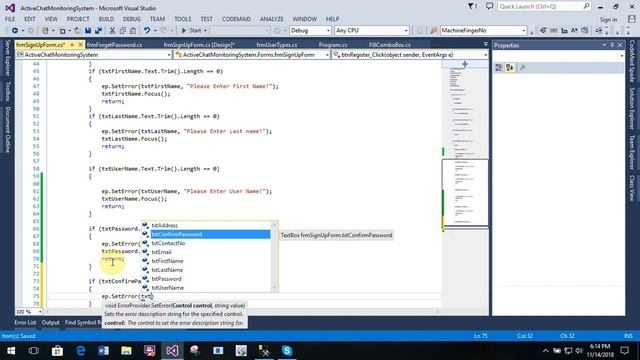Click the Cut scissors icon
Viewport: 640px width, 360px height.
tap(112, 31)
